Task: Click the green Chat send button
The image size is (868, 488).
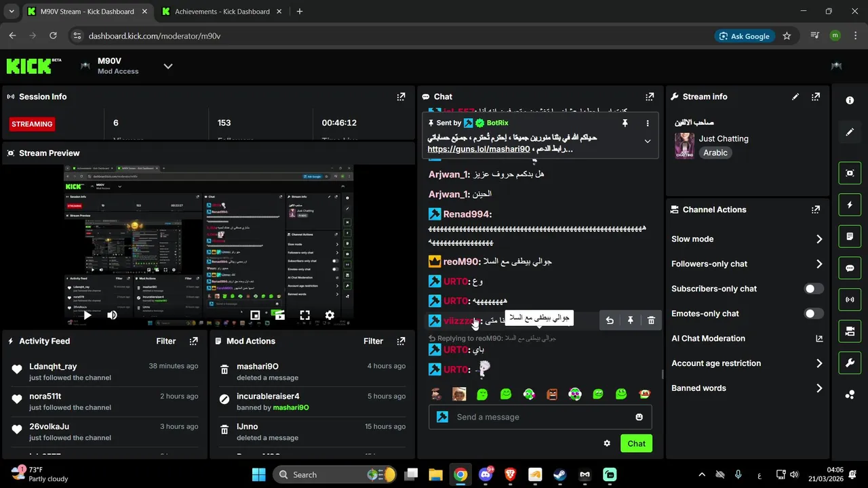Action: coord(636,443)
